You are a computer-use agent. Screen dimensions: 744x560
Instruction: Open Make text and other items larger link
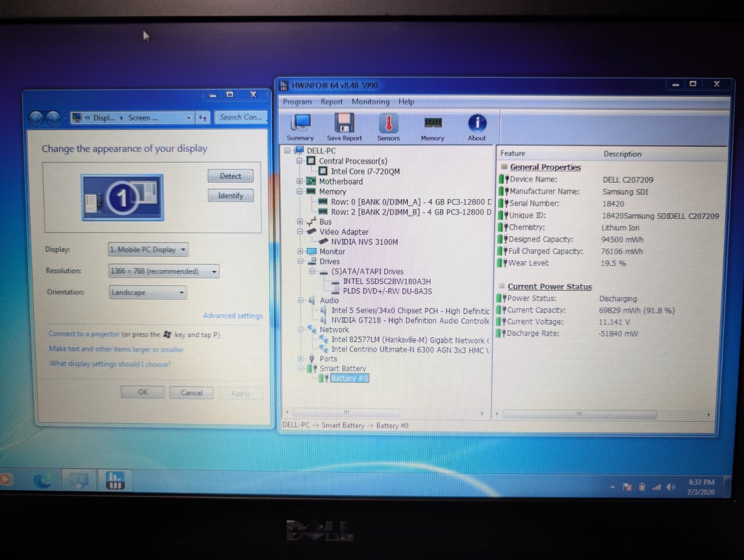tap(116, 349)
